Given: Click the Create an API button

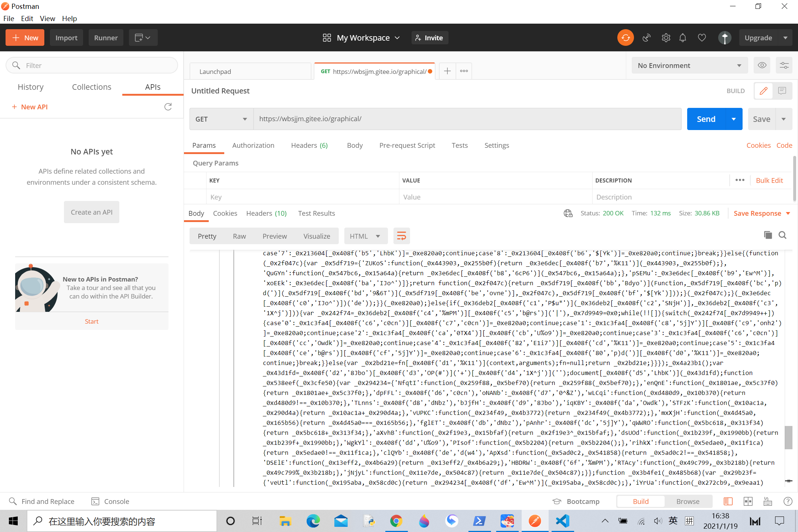Looking at the screenshot, I should click(x=92, y=212).
